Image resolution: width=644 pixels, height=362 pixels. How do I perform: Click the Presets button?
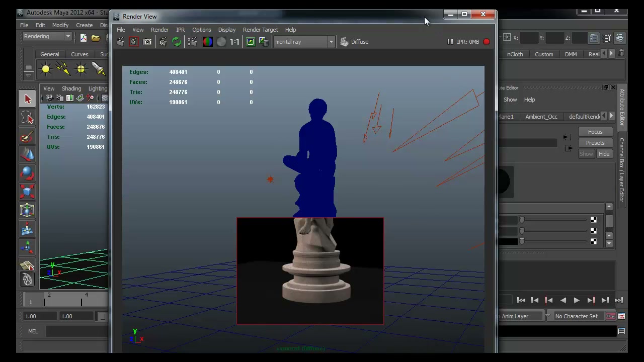(x=595, y=143)
